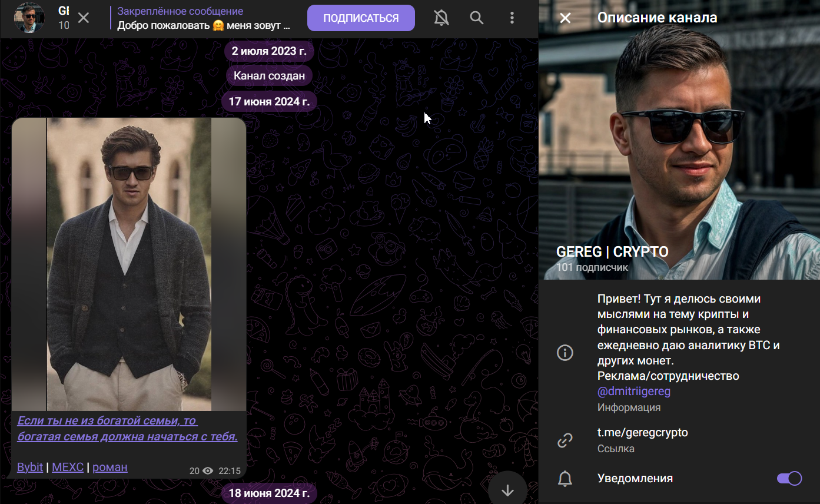Open the MEXC link in post
Viewport: 820px width, 504px height.
(68, 467)
